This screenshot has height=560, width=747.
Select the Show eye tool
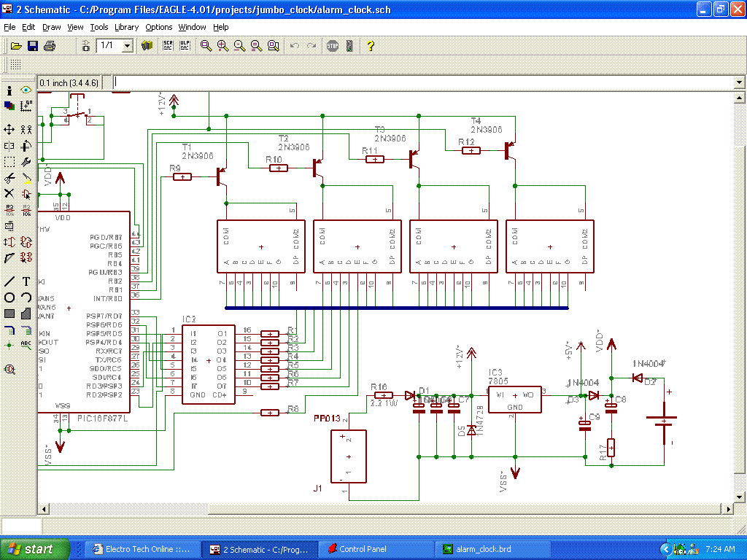[26, 90]
